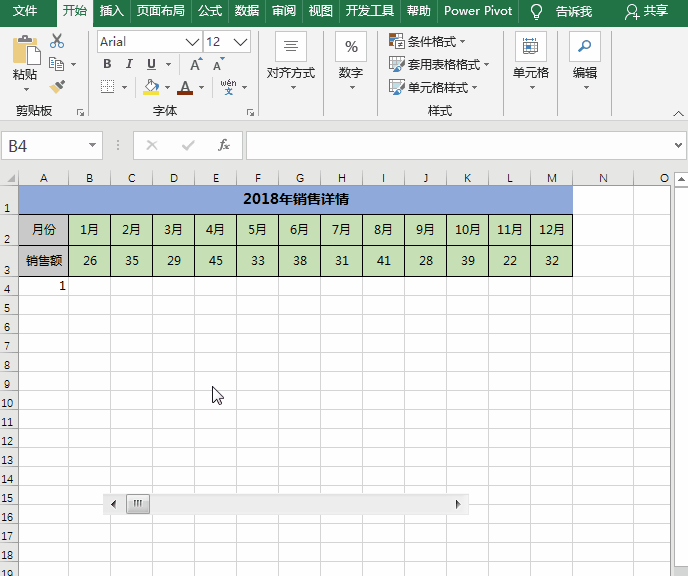Switch to the 公式 Formulas tab
The height and width of the screenshot is (576, 688).
[210, 11]
